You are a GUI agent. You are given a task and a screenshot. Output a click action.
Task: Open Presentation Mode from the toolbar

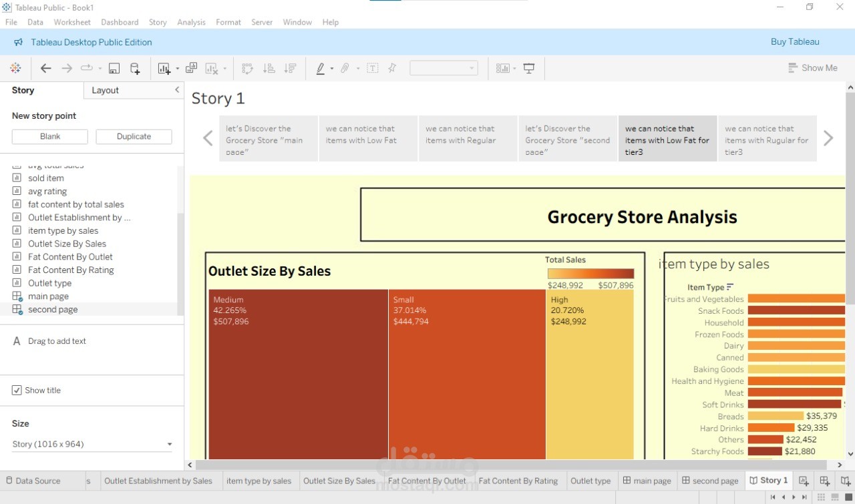tap(528, 67)
